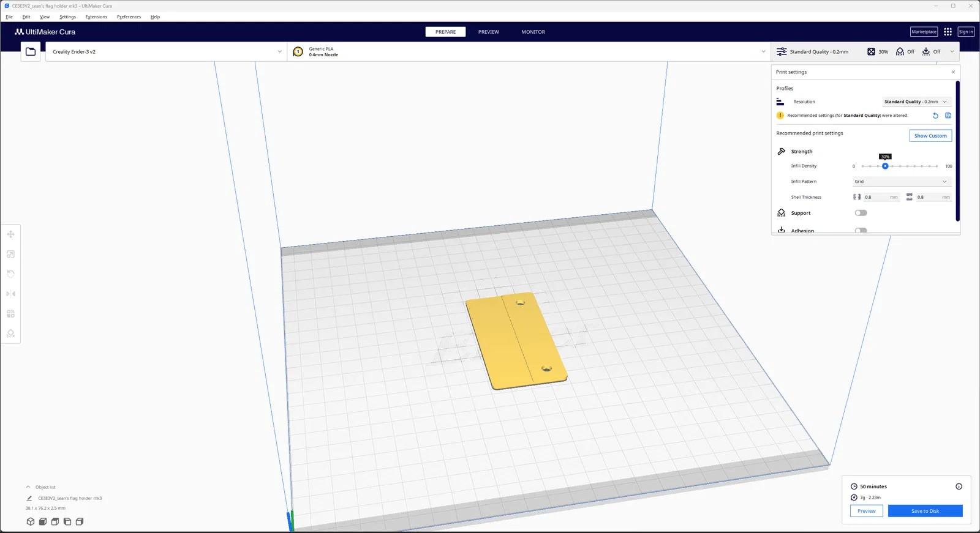Image resolution: width=980 pixels, height=533 pixels.
Task: Switch to the PREVIEW stage
Action: point(489,32)
